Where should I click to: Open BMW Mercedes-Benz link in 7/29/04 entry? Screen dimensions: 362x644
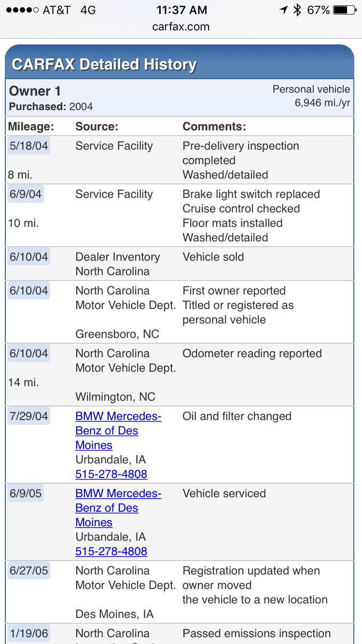click(x=118, y=431)
